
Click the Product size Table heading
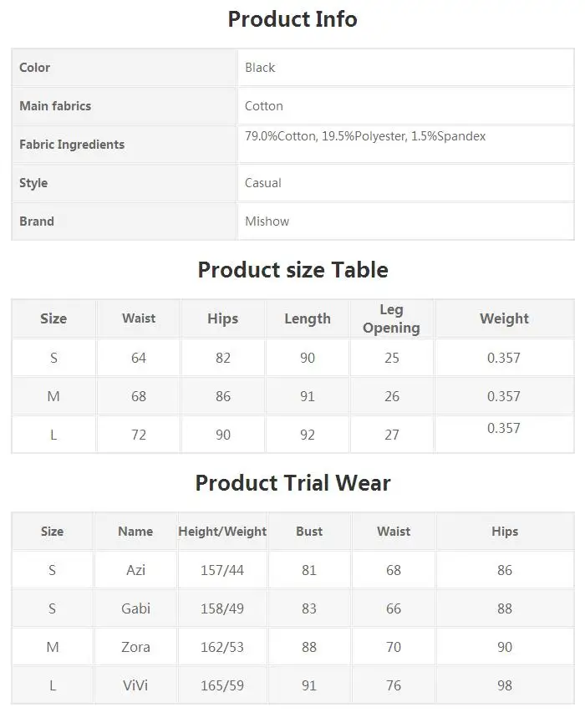(x=292, y=270)
